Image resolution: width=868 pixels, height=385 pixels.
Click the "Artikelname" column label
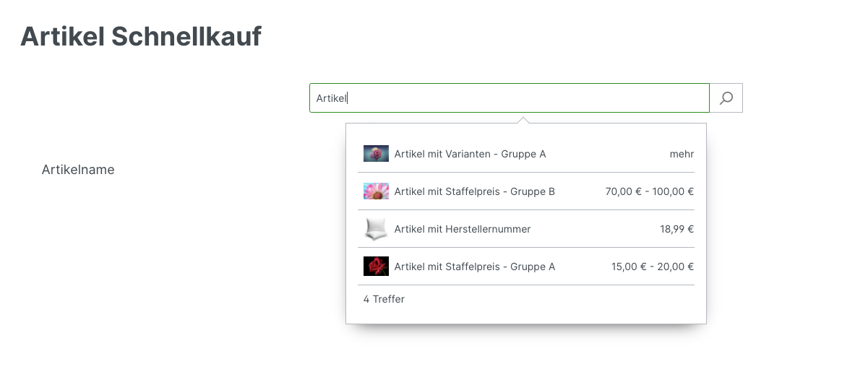pyautogui.click(x=78, y=170)
